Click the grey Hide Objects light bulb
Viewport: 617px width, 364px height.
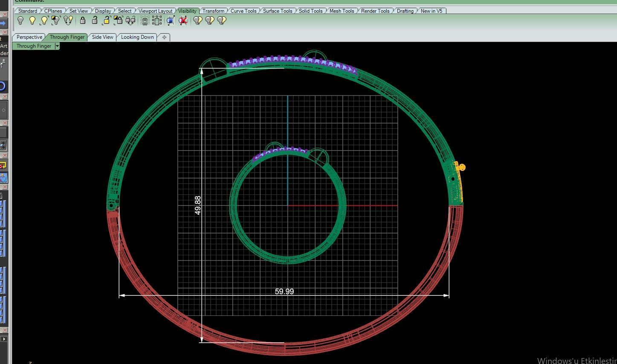[20, 20]
